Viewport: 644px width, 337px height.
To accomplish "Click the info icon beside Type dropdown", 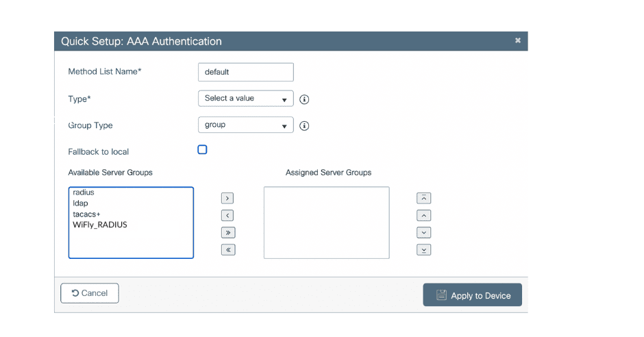I will [304, 99].
